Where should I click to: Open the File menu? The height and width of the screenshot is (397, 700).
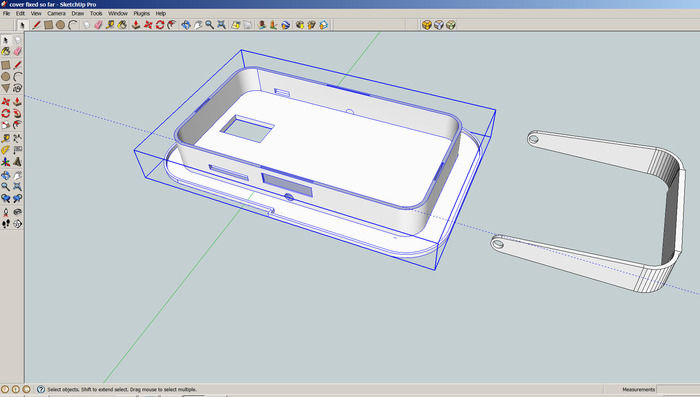pyautogui.click(x=6, y=13)
